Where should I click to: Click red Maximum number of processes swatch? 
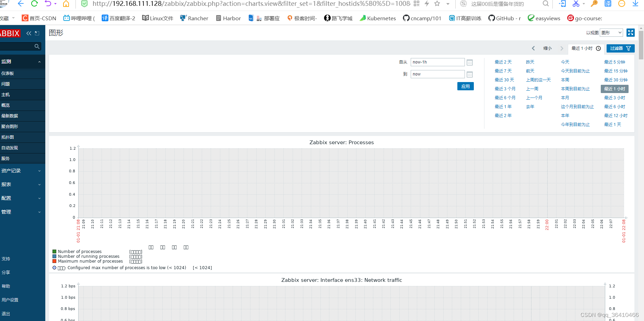point(54,261)
